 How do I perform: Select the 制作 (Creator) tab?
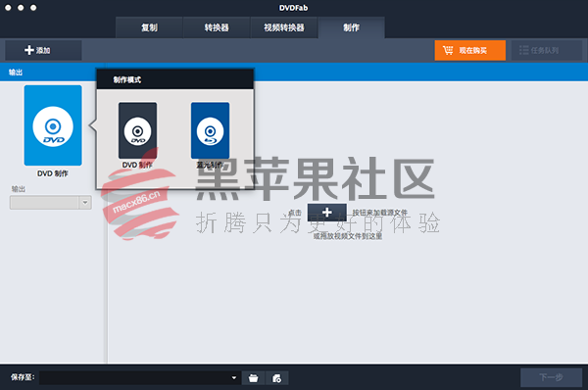coord(352,27)
